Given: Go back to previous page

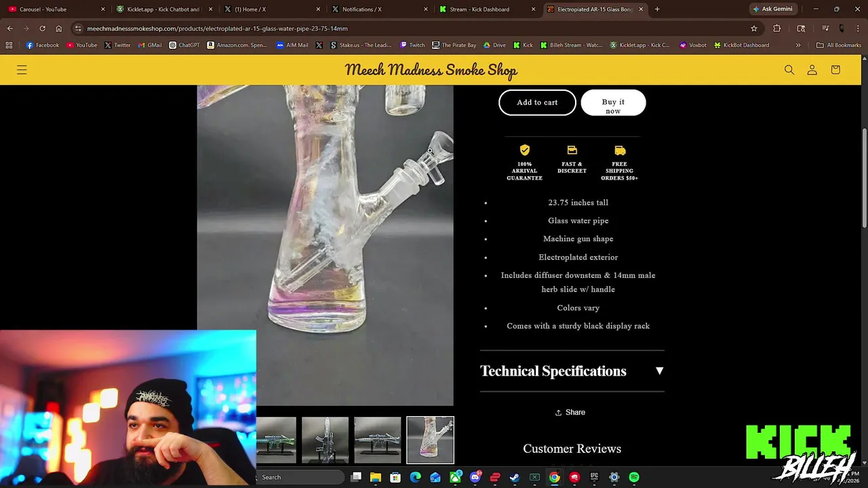Looking at the screenshot, I should pos(9,28).
